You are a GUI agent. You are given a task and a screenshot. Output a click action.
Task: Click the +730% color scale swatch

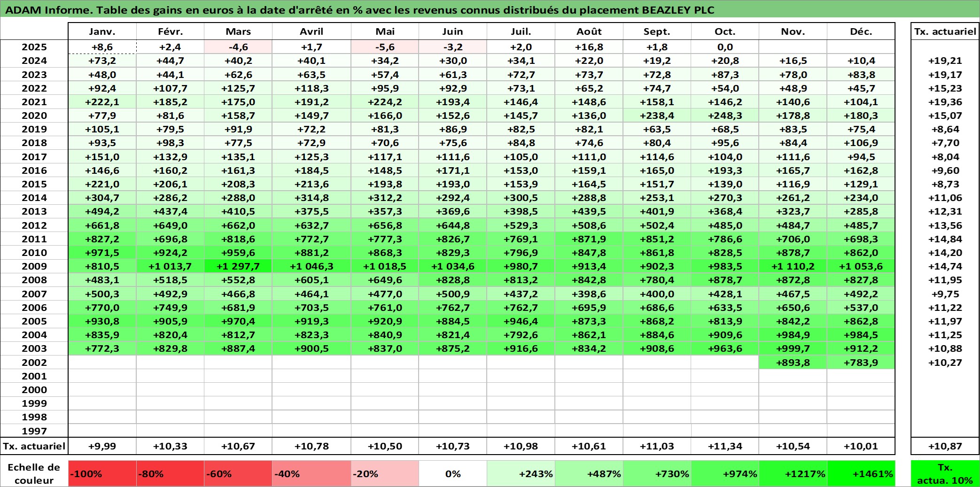coord(657,474)
